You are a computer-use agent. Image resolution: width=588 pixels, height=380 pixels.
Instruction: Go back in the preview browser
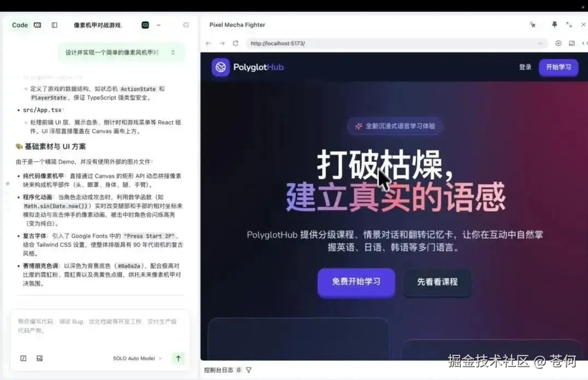pos(209,44)
